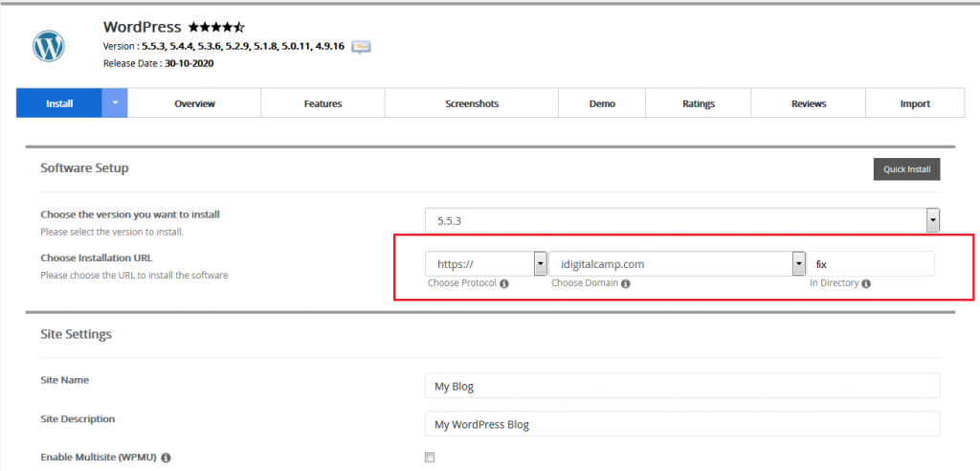Image resolution: width=980 pixels, height=471 pixels.
Task: Click the Site Description input field
Action: coord(682,424)
